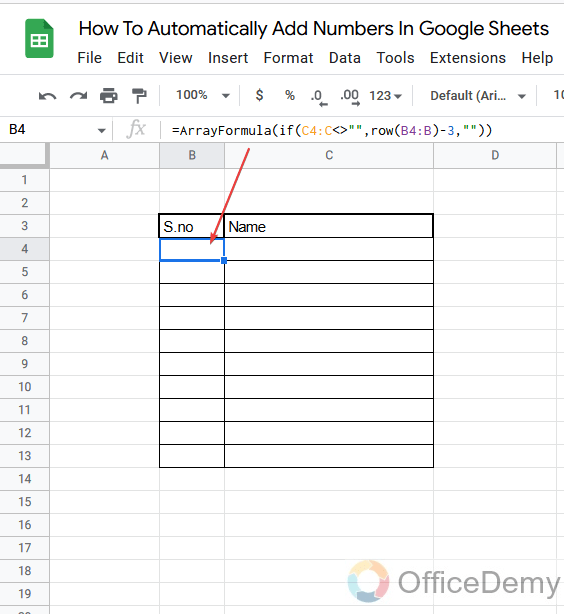This screenshot has height=614, width=564.
Task: Format as currency with the dollar icon
Action: click(x=259, y=95)
